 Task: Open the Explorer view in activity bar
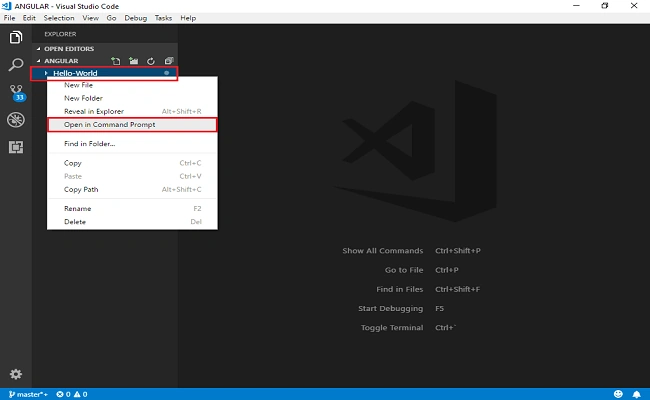click(x=16, y=37)
